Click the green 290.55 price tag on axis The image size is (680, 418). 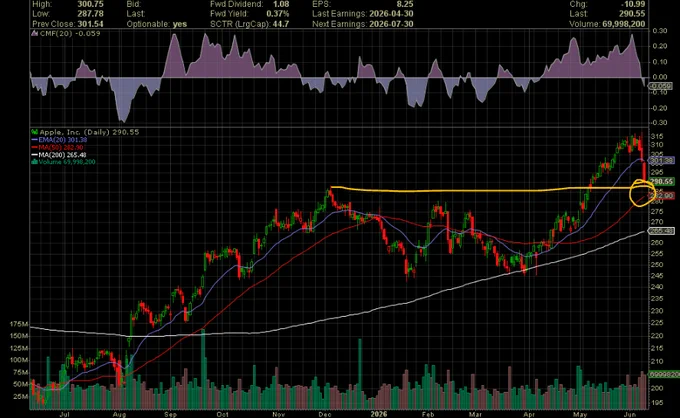[661, 182]
